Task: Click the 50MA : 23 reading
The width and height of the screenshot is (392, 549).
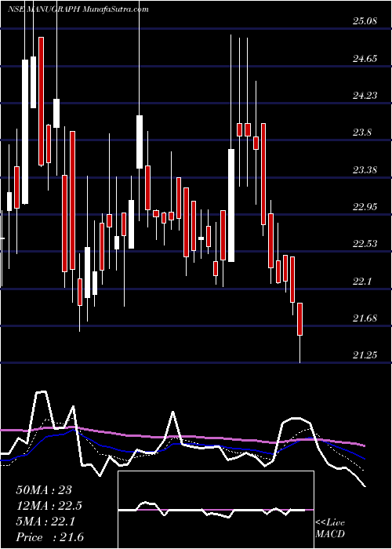Action: pos(44,490)
